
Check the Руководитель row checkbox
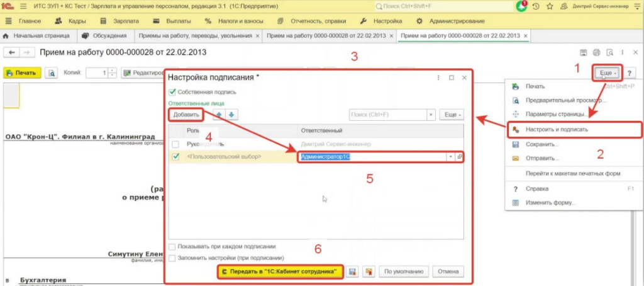[175, 144]
